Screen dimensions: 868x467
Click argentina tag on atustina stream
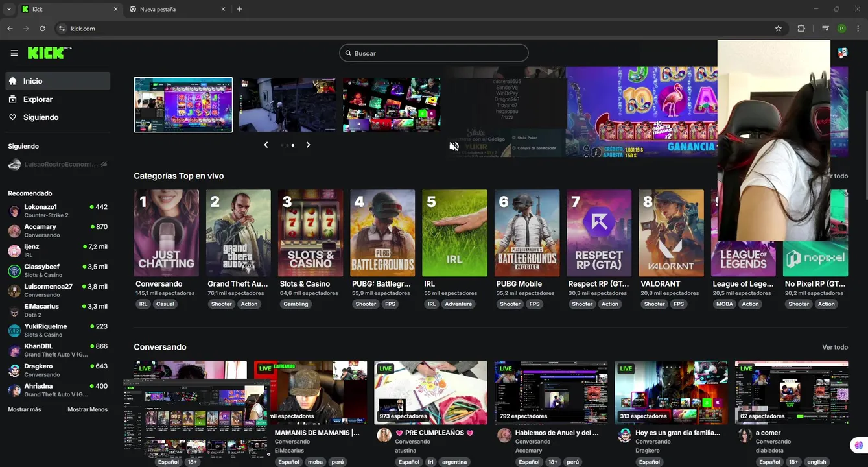click(454, 462)
